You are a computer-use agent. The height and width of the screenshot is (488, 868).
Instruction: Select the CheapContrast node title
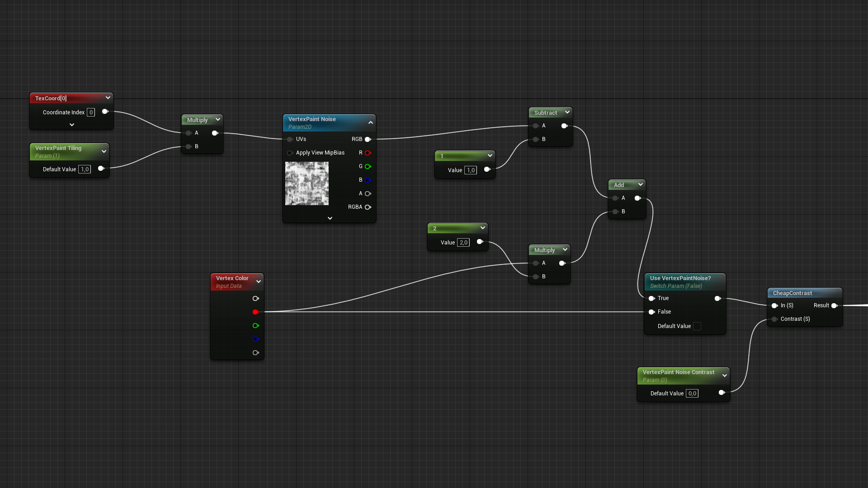pyautogui.click(x=793, y=293)
